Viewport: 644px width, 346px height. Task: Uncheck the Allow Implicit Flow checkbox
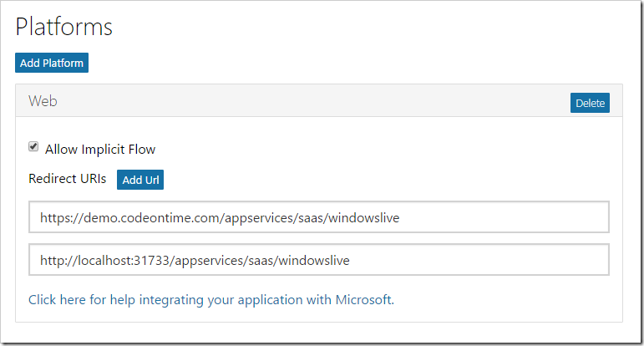point(33,147)
